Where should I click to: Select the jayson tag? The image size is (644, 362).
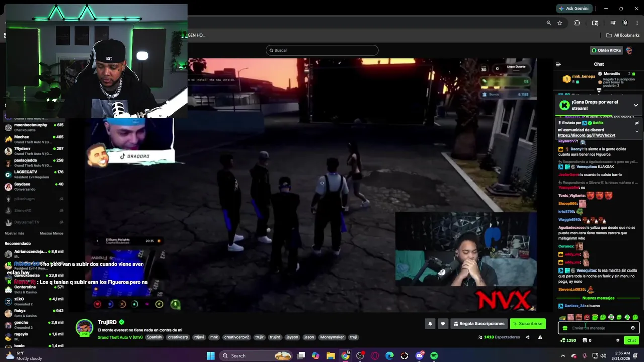point(292,337)
